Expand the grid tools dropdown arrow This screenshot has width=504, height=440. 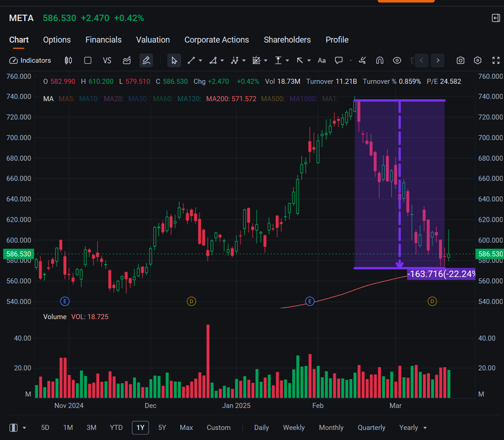[x=266, y=60]
